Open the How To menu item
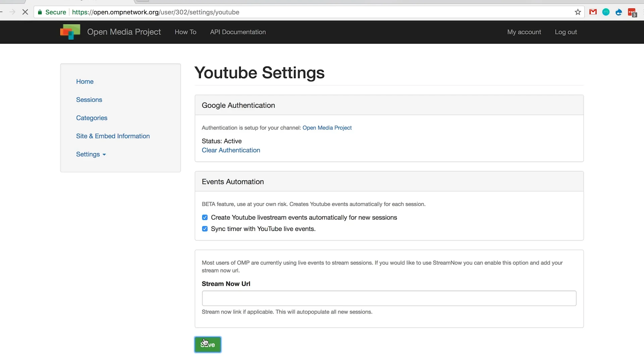Image resolution: width=644 pixels, height=362 pixels. coord(185,32)
